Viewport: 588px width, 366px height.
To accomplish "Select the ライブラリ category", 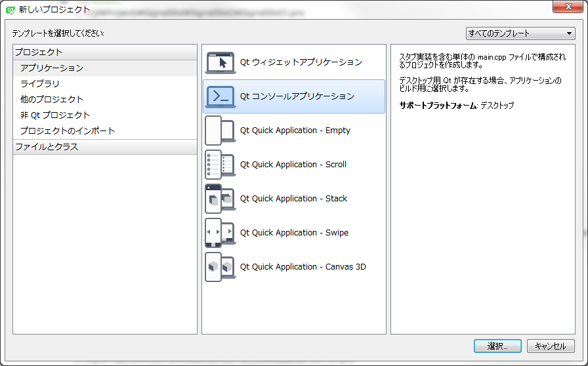I will point(104,83).
